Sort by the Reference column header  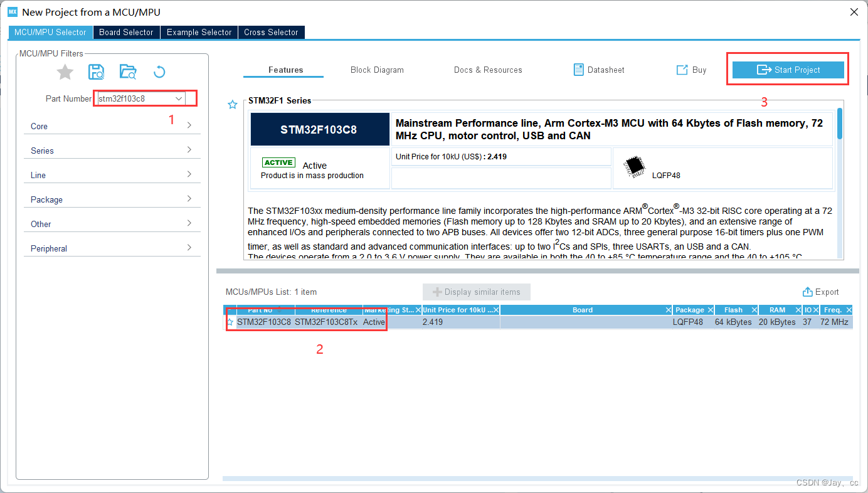click(329, 310)
